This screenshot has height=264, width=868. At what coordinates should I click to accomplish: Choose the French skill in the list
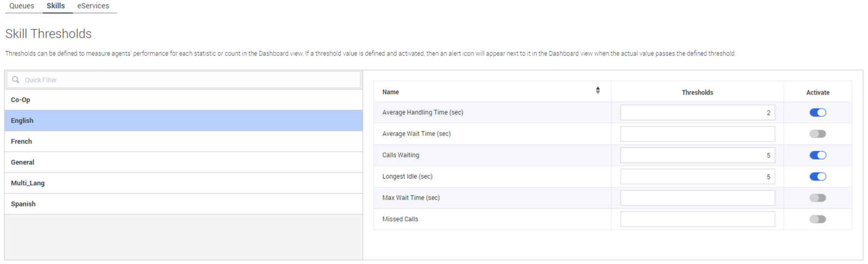pyautogui.click(x=184, y=141)
